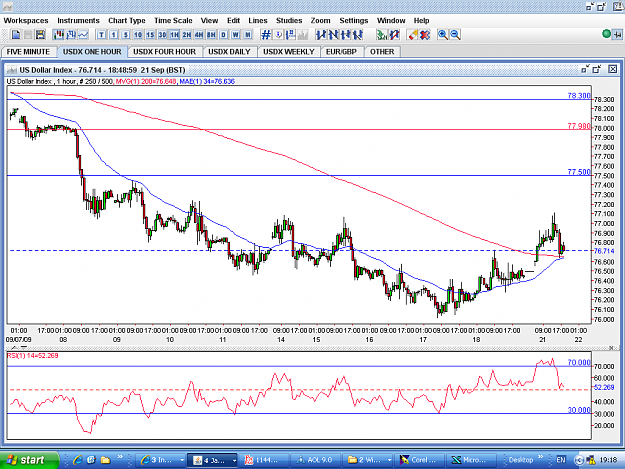Viewport: 625px width, 469px height.
Task: Click the third line drawing tool icon
Action: (x=346, y=35)
